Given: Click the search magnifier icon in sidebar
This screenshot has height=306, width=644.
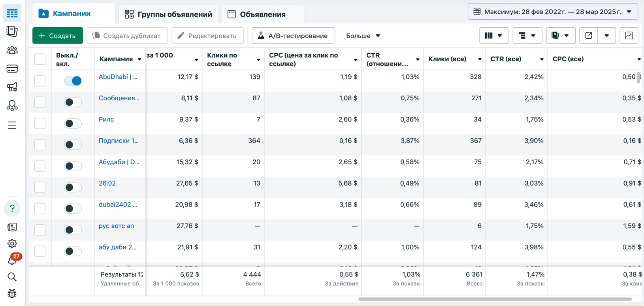Looking at the screenshot, I should click(12, 277).
